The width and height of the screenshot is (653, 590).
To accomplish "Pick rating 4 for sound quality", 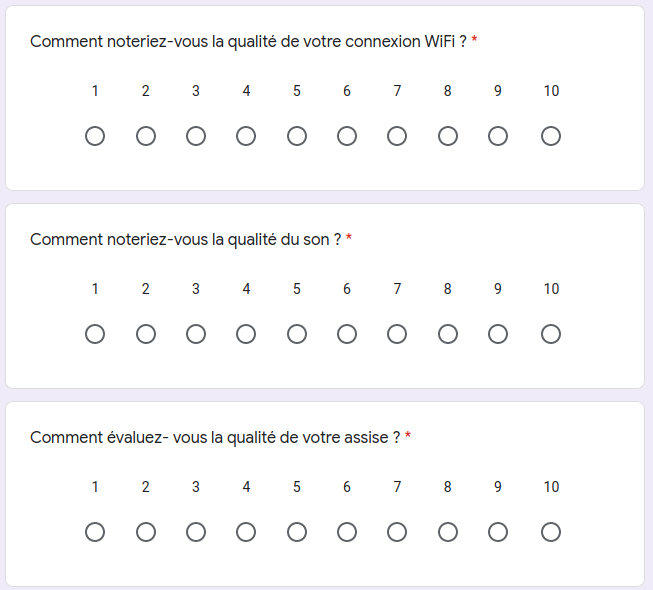I will (246, 334).
